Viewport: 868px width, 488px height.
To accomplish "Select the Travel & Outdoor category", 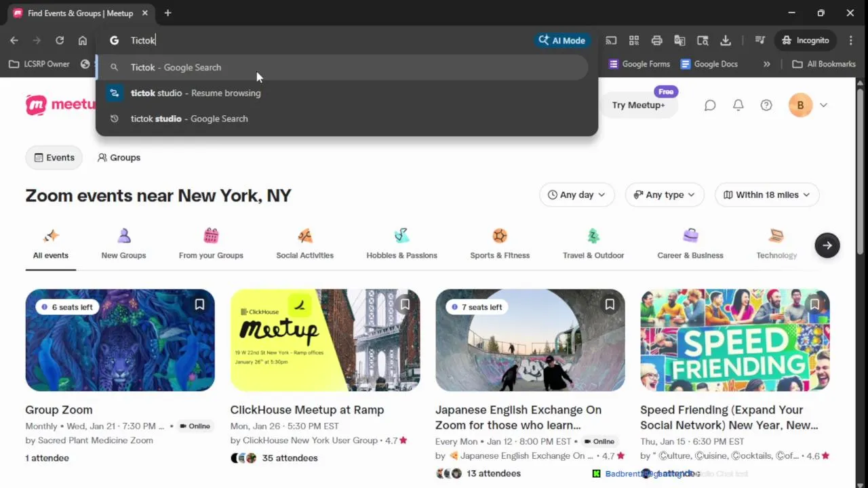I will pyautogui.click(x=593, y=245).
